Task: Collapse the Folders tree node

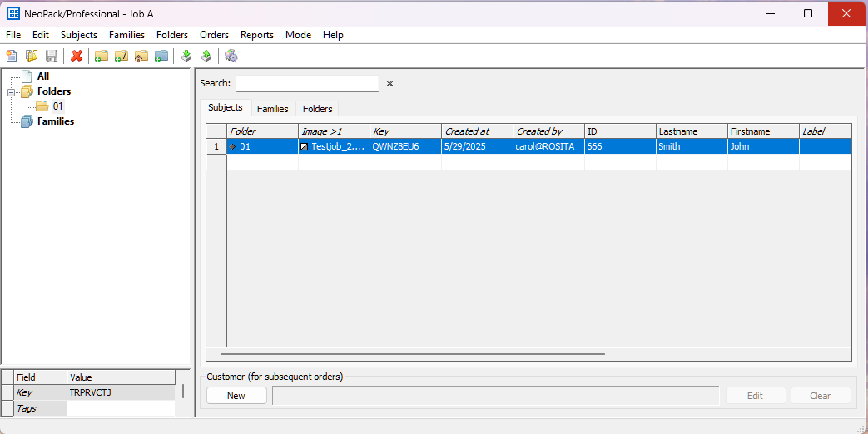Action: coord(11,92)
